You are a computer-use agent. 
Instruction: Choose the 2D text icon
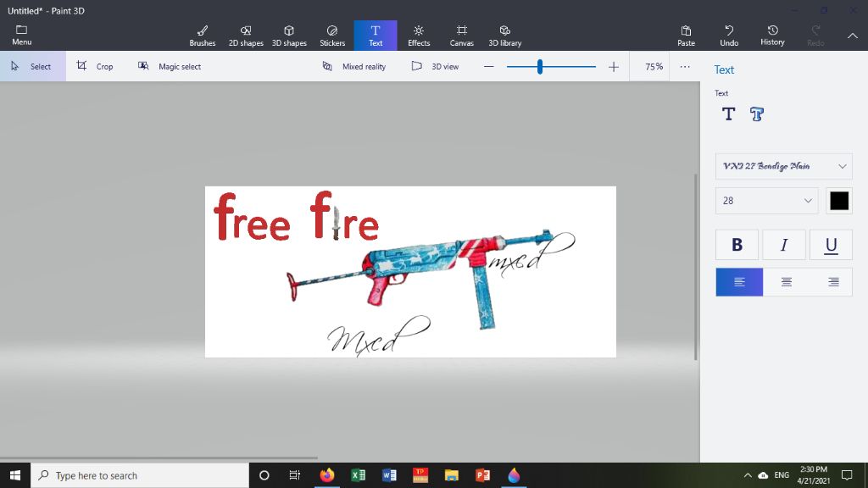pyautogui.click(x=728, y=114)
